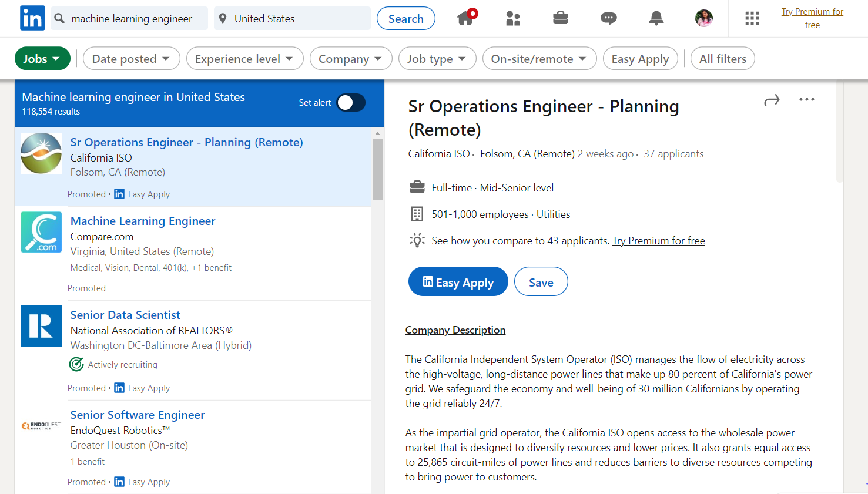The height and width of the screenshot is (494, 868).
Task: Click in the United States location field
Action: coord(292,18)
